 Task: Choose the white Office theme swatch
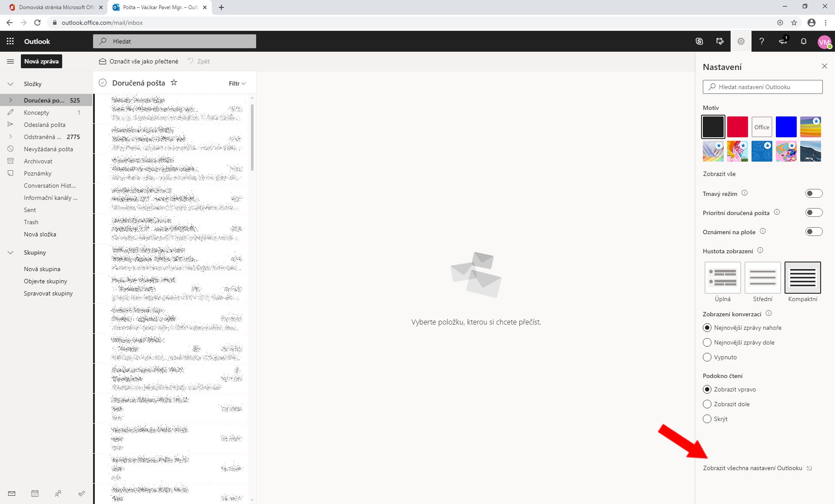click(x=762, y=127)
